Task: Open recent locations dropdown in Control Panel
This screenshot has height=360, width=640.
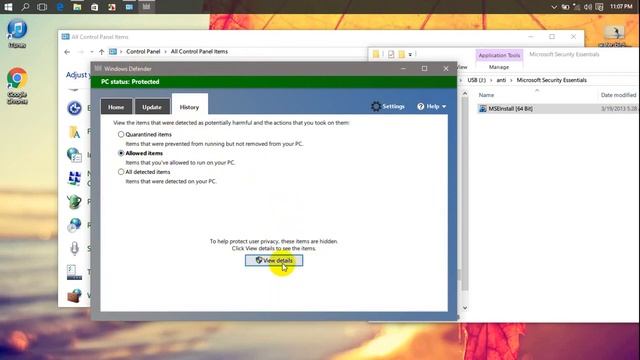Action: tap(92, 52)
